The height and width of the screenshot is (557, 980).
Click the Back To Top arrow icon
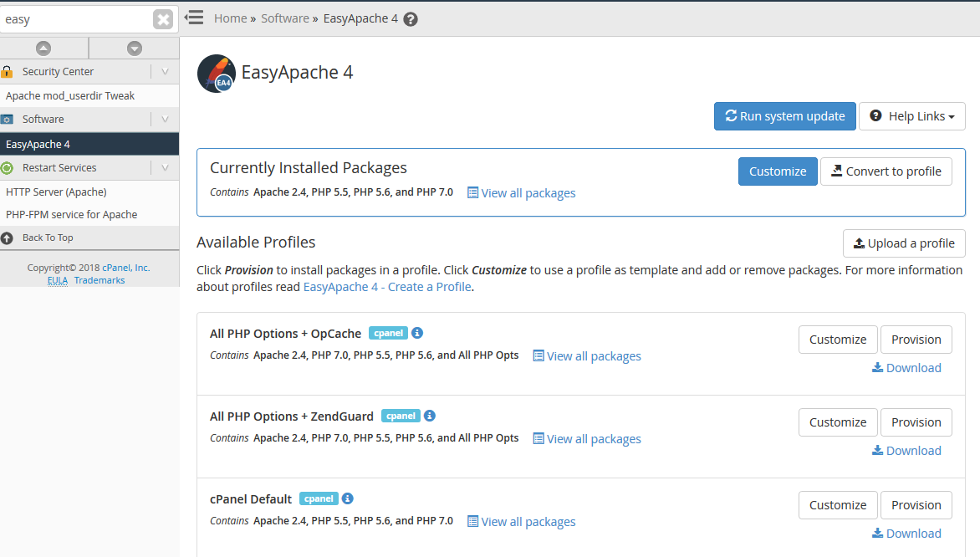point(7,238)
